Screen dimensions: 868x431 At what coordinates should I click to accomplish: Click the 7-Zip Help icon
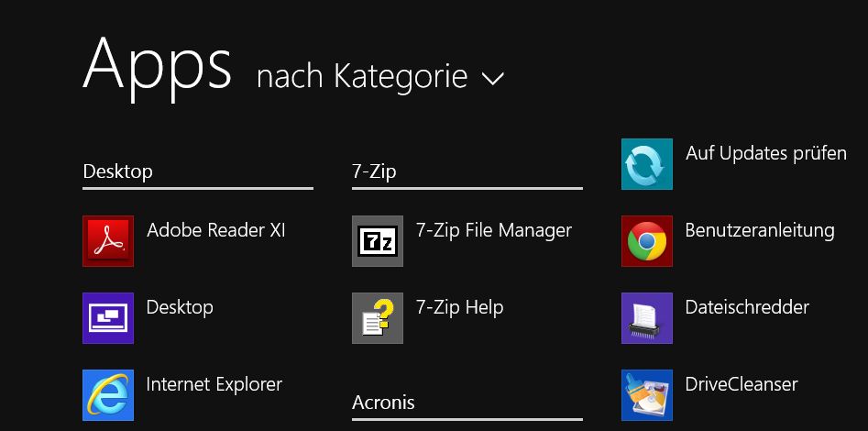(x=378, y=318)
